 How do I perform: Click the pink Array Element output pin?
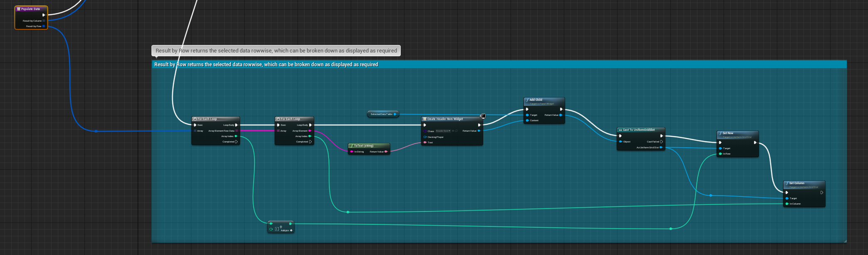[x=310, y=131]
